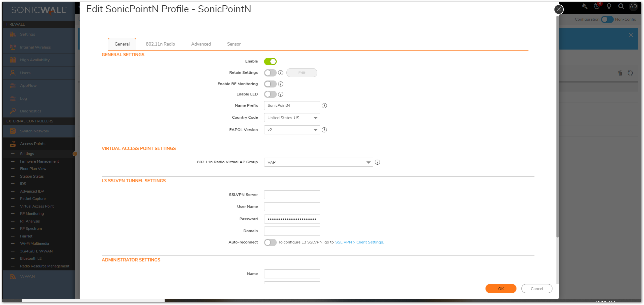Screen dimensions: 644x305
Task: Open the Sensor tab
Action: click(x=234, y=44)
